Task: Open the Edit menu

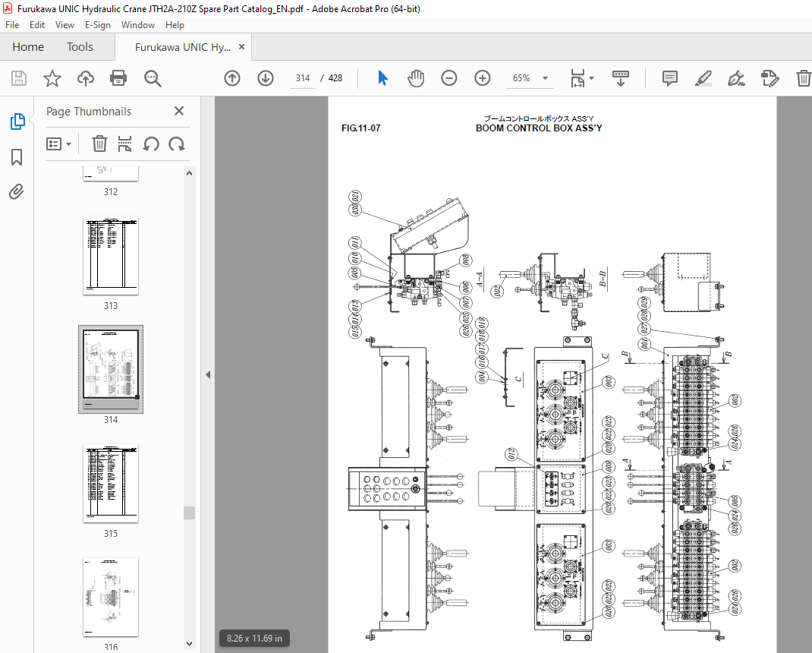Action: point(36,25)
